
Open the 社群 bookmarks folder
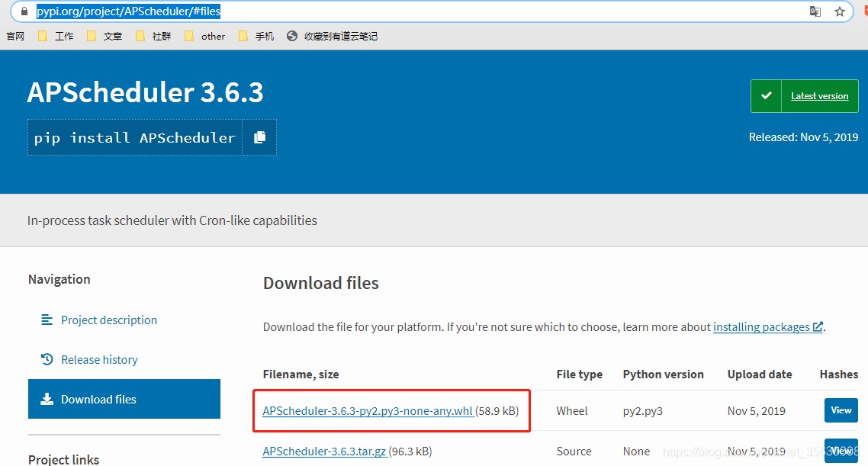[153, 36]
